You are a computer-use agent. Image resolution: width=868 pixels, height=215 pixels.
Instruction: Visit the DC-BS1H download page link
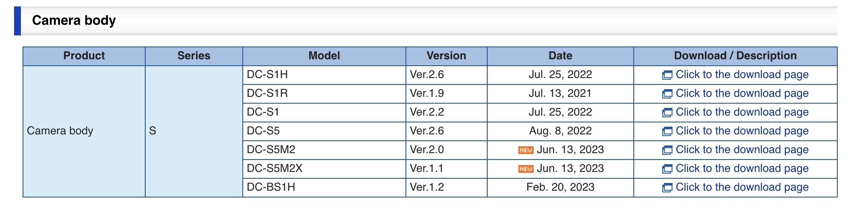click(742, 187)
